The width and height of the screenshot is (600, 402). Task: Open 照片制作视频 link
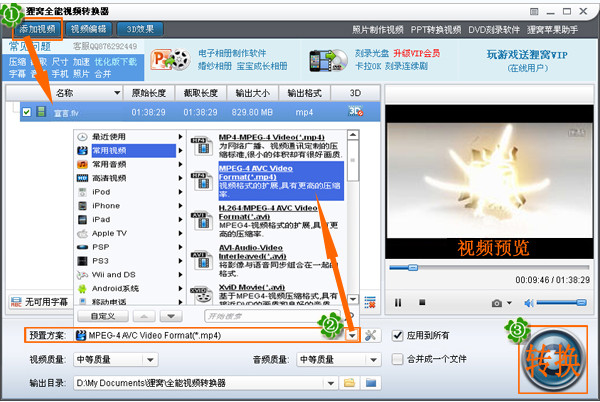(x=378, y=30)
